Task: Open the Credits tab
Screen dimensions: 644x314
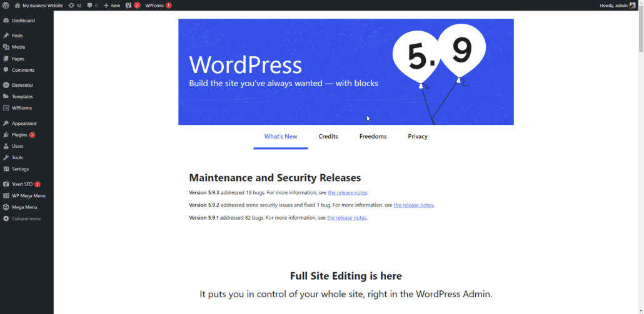Action: 328,137
